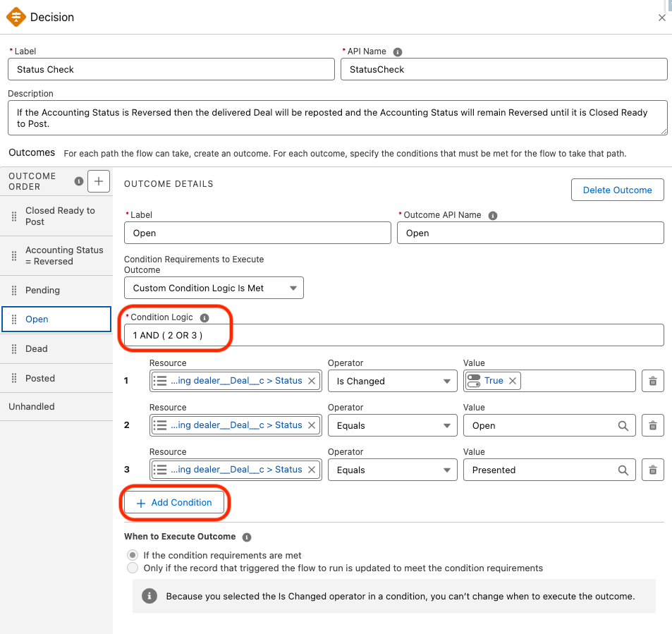Remove the True value pill
The image size is (672, 634).
pyautogui.click(x=513, y=381)
